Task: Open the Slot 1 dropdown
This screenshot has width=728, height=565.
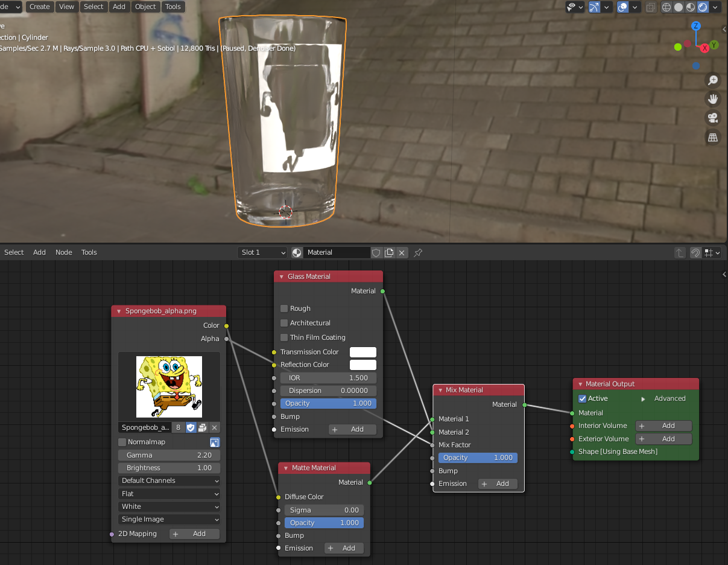Action: coord(262,252)
